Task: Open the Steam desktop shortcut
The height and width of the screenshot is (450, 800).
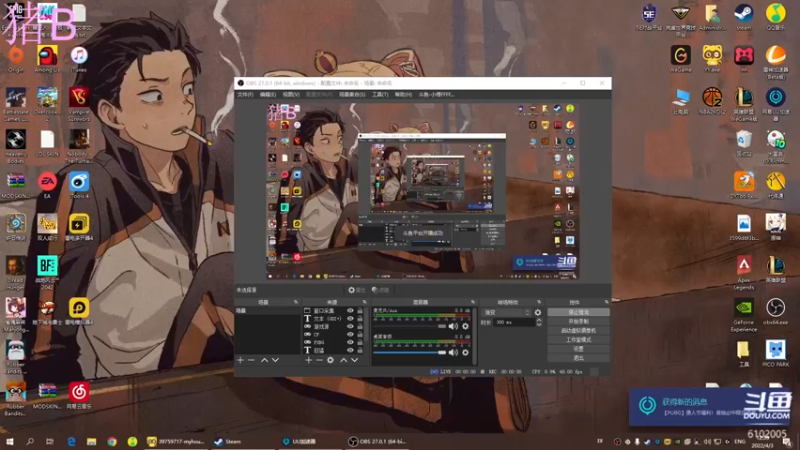Action: point(743,17)
